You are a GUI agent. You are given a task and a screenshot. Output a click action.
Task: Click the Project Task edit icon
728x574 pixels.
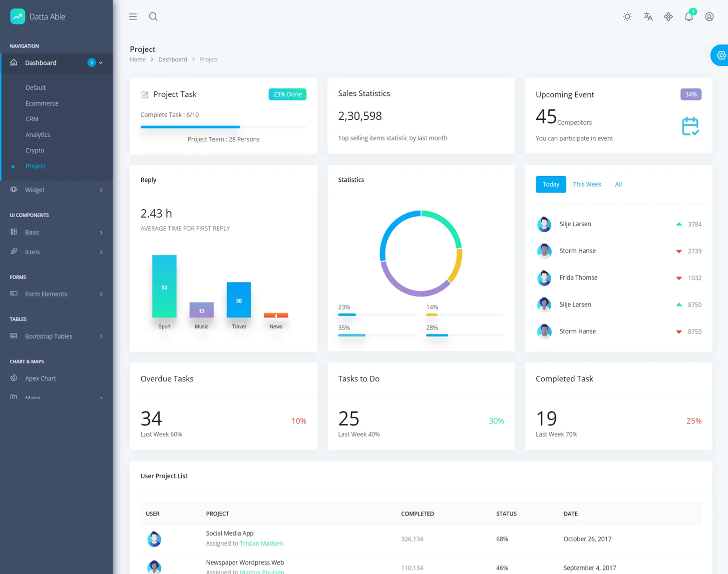[x=145, y=94]
